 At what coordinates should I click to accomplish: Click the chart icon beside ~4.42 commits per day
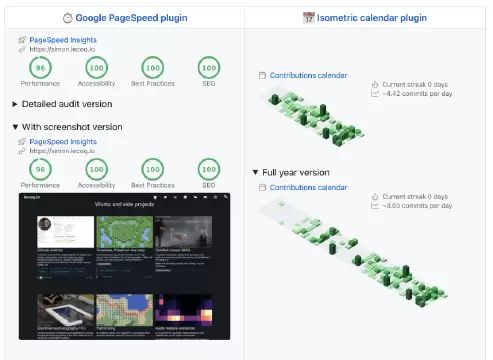point(375,94)
